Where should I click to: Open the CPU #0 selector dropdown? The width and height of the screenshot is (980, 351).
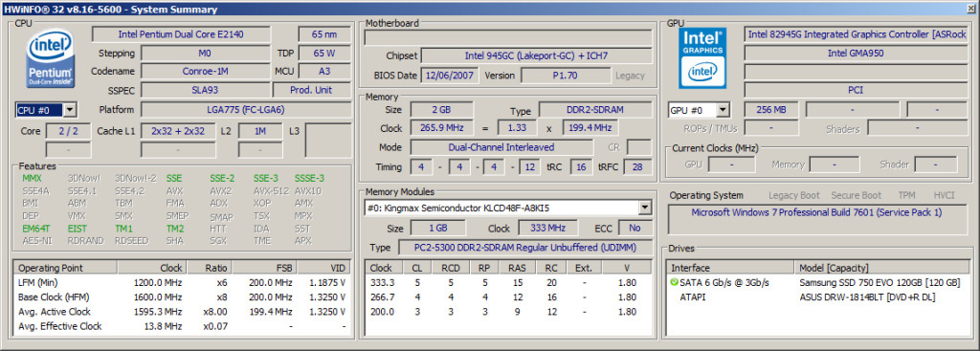click(x=70, y=110)
